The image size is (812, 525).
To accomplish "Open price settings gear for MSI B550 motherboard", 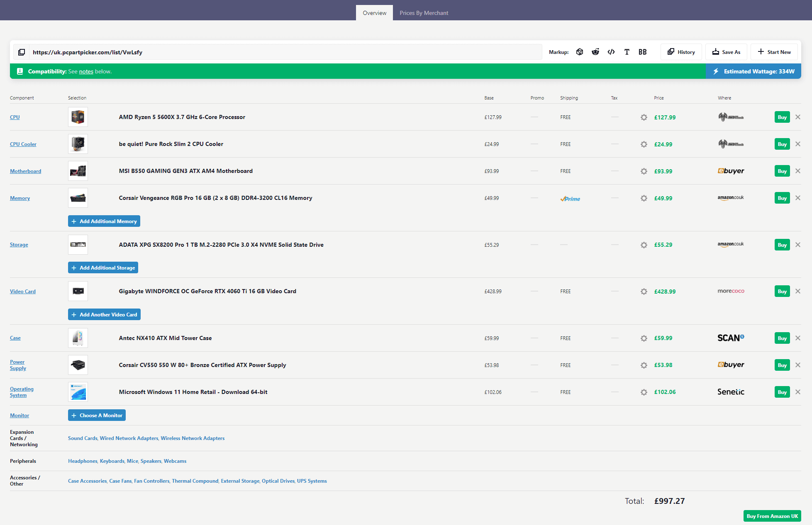I will click(x=644, y=171).
